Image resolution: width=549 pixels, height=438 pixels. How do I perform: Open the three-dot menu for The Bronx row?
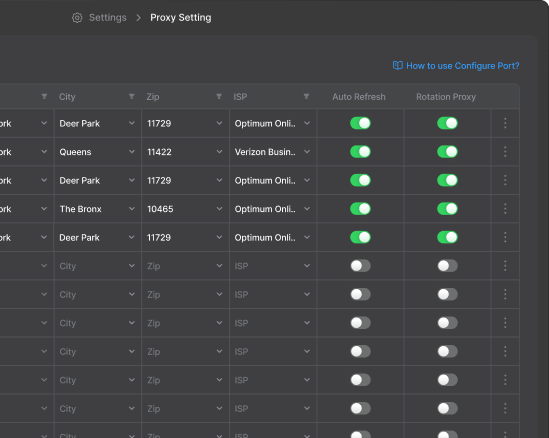tap(505, 209)
